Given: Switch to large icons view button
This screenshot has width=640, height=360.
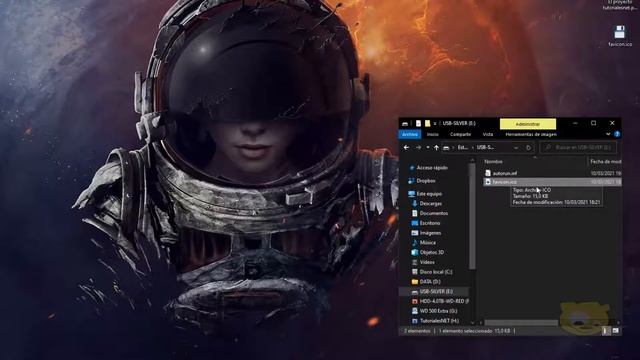Looking at the screenshot, I should coord(615,331).
